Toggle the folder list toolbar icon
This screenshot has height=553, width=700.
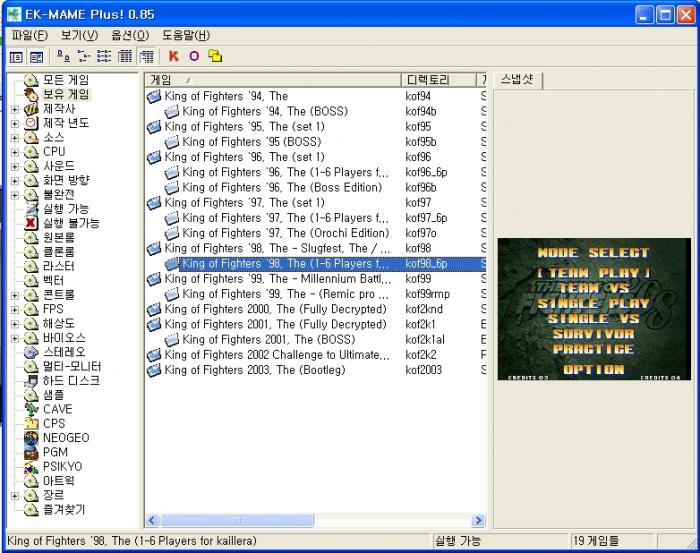(16, 57)
